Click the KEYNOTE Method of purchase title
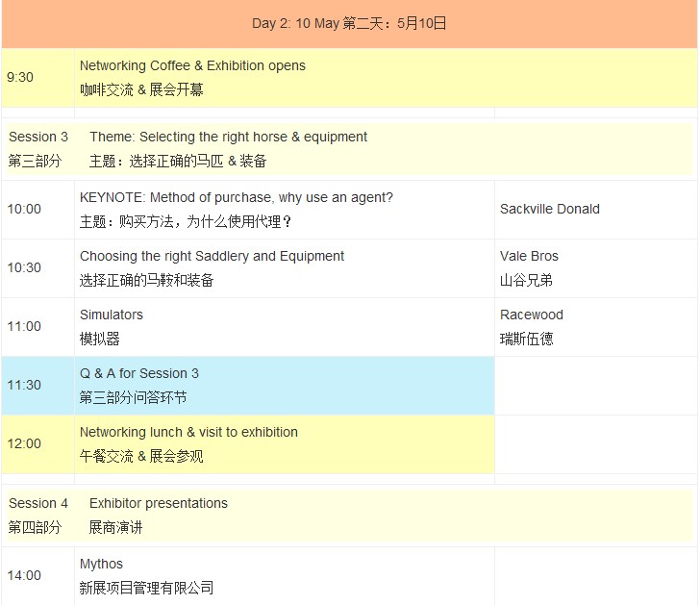The height and width of the screenshot is (605, 700). 236,198
